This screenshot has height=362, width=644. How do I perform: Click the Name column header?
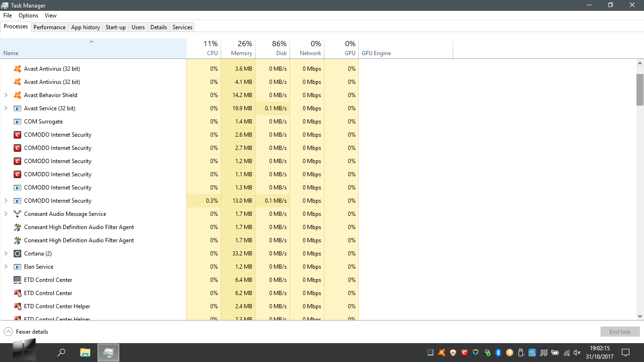[93, 49]
